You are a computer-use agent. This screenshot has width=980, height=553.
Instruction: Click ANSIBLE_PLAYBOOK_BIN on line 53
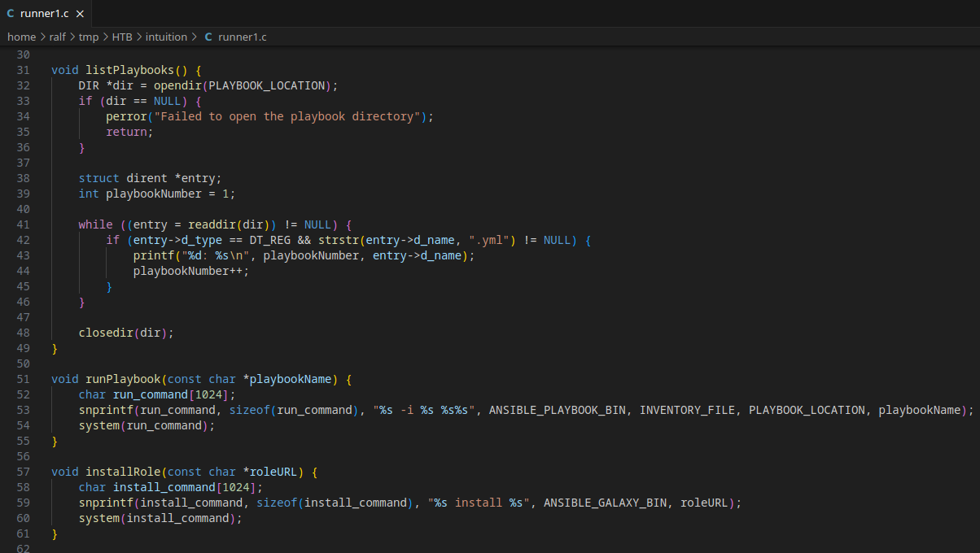point(558,410)
